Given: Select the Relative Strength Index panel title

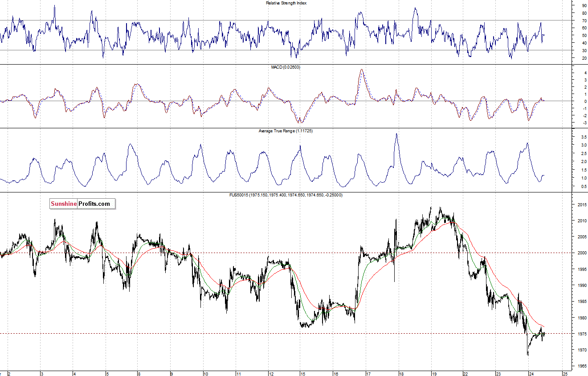Looking at the screenshot, I should click(x=286, y=3).
